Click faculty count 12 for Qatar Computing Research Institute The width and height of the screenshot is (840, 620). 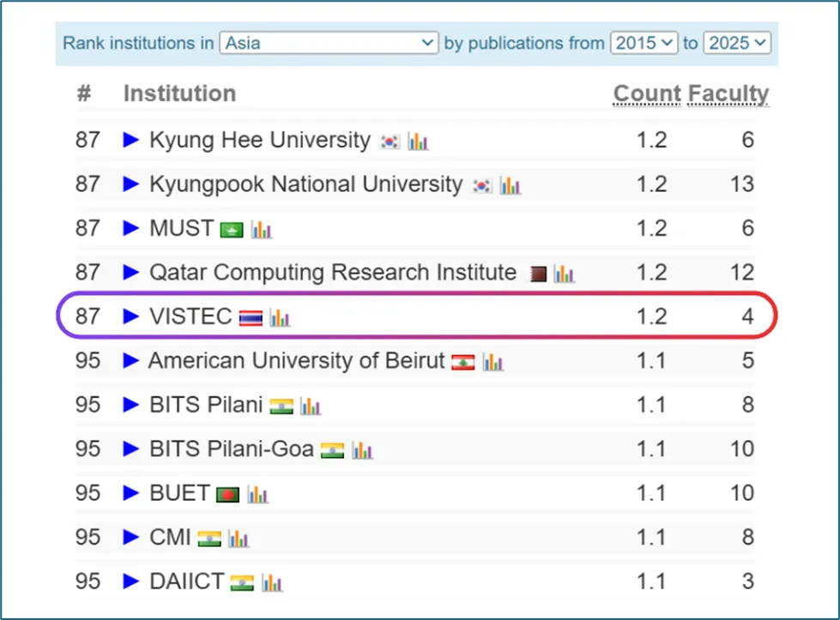[x=742, y=273]
